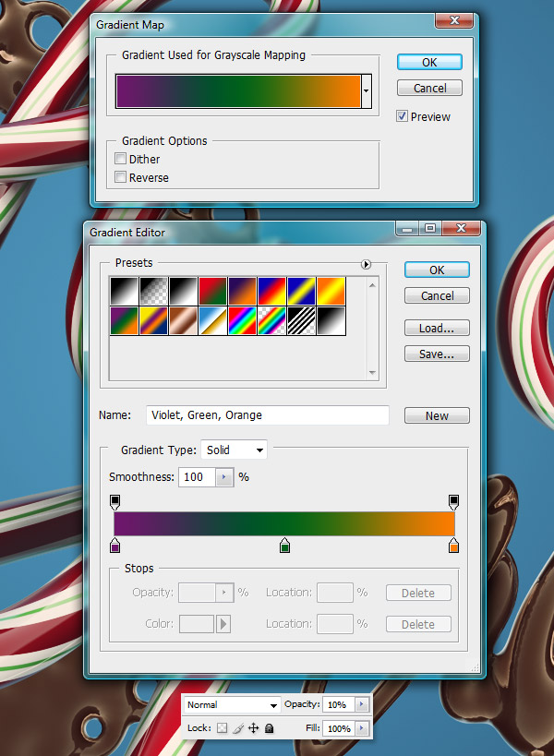Click the Load... button
This screenshot has height=756, width=554.
point(437,328)
